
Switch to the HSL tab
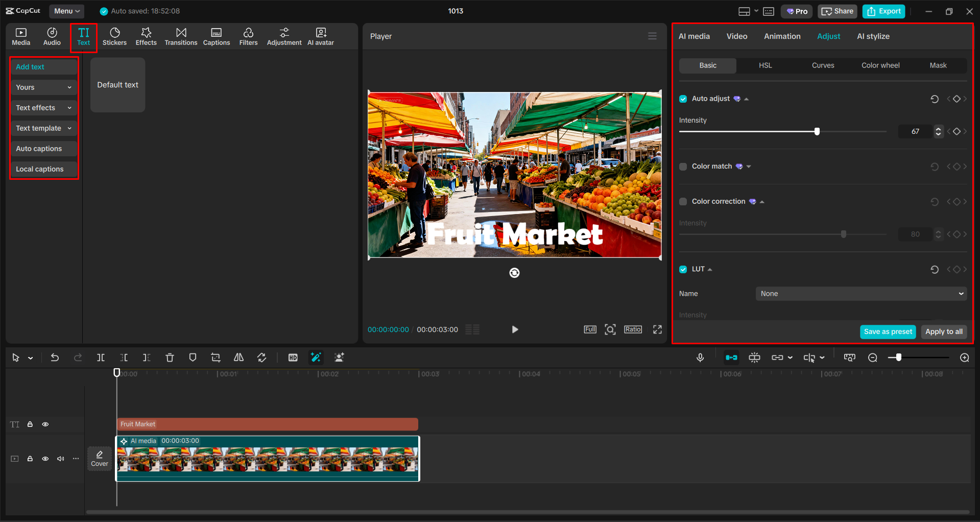coord(765,65)
